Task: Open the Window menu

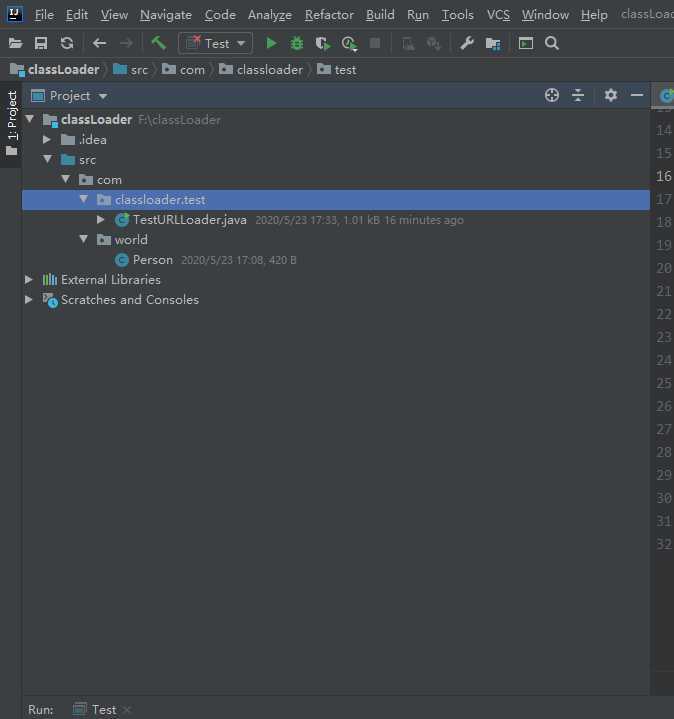Action: 545,15
